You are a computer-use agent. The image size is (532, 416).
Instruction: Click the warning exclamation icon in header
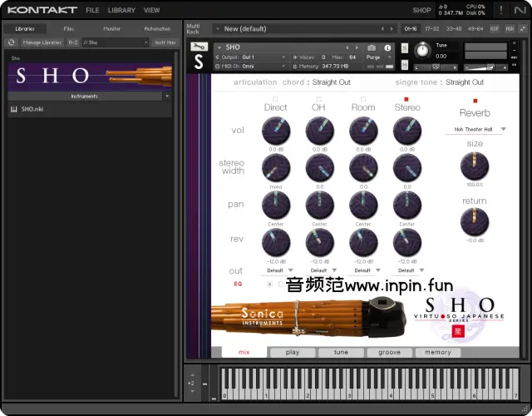[x=500, y=10]
